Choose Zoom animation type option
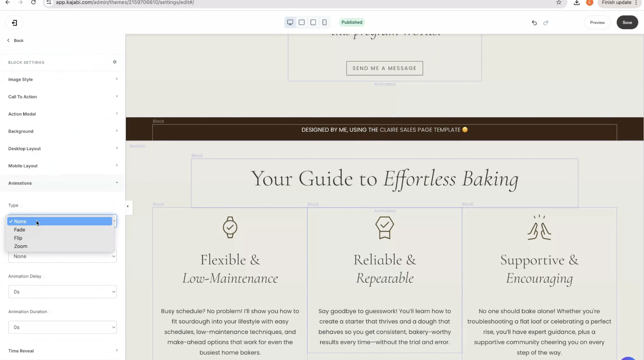This screenshot has width=644, height=360. pyautogui.click(x=20, y=246)
